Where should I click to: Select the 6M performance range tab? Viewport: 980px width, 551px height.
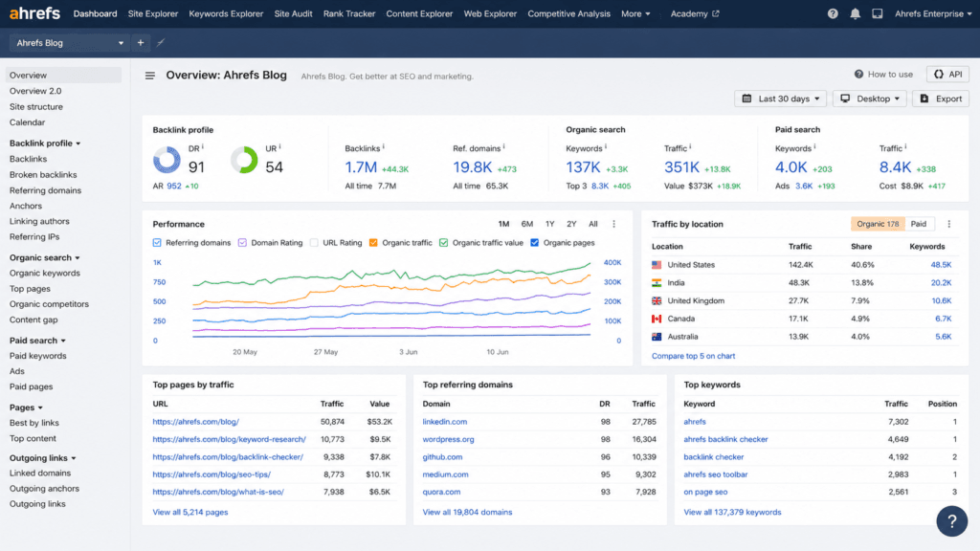pos(527,224)
